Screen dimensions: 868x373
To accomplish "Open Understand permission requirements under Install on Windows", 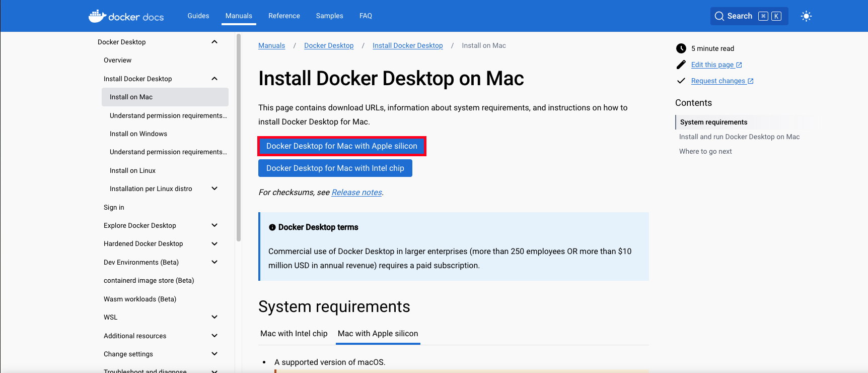I will [168, 152].
